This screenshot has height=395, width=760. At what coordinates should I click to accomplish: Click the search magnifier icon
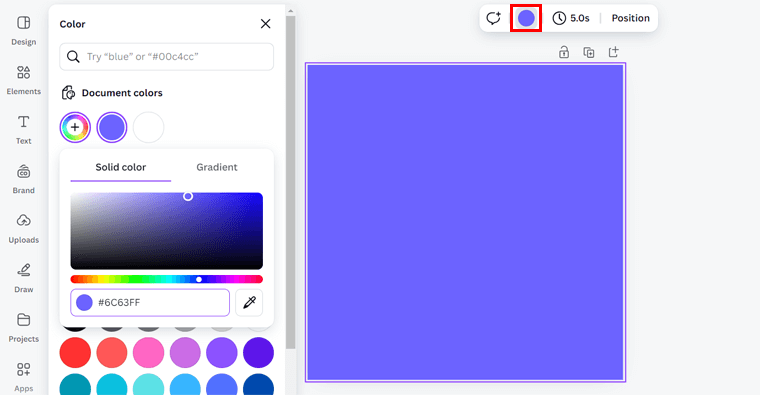click(x=73, y=57)
